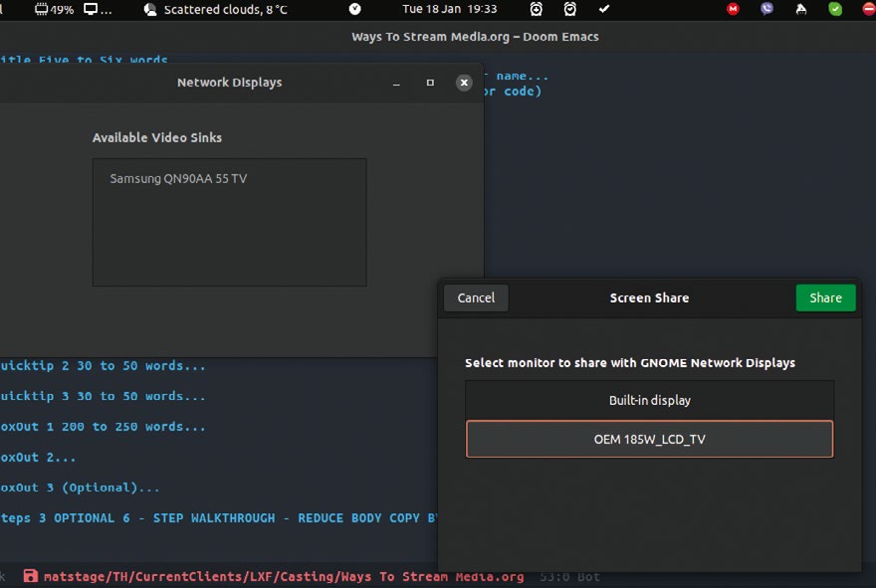Image resolution: width=876 pixels, height=588 pixels.
Task: Click the red save icon in Emacs modeline
Action: [30, 576]
